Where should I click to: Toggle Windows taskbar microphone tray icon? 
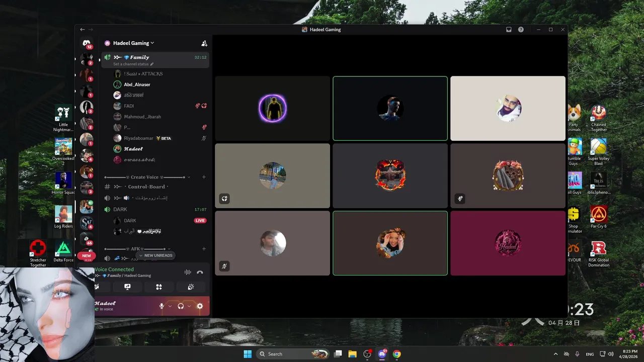[x=577, y=354]
